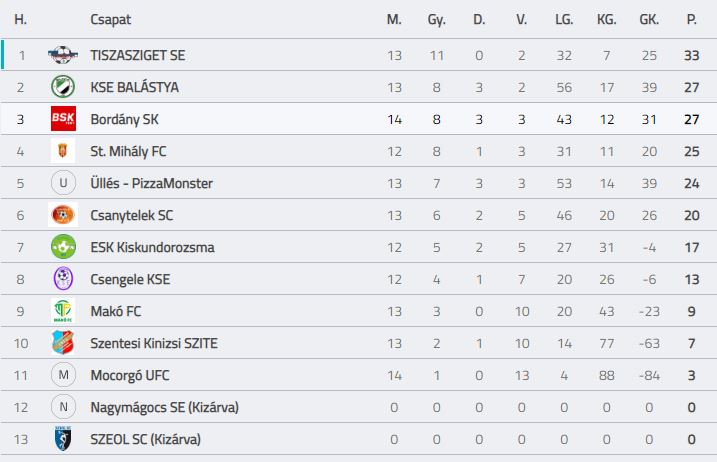Viewport: 717px width, 462px height.
Task: Click the GK. goal difference header
Action: click(x=649, y=20)
